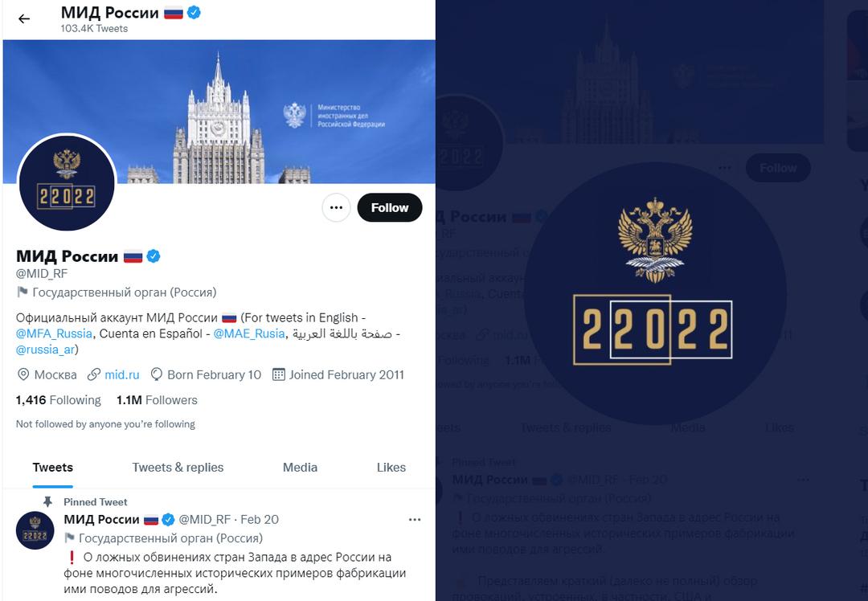868x601 pixels.
Task: Select the Tweets tab
Action: click(53, 468)
